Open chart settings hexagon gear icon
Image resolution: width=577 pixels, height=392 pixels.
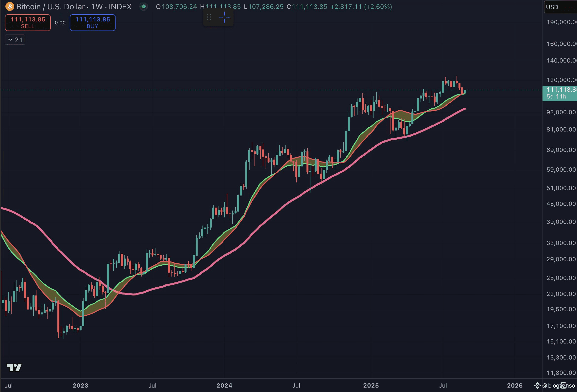click(563, 385)
